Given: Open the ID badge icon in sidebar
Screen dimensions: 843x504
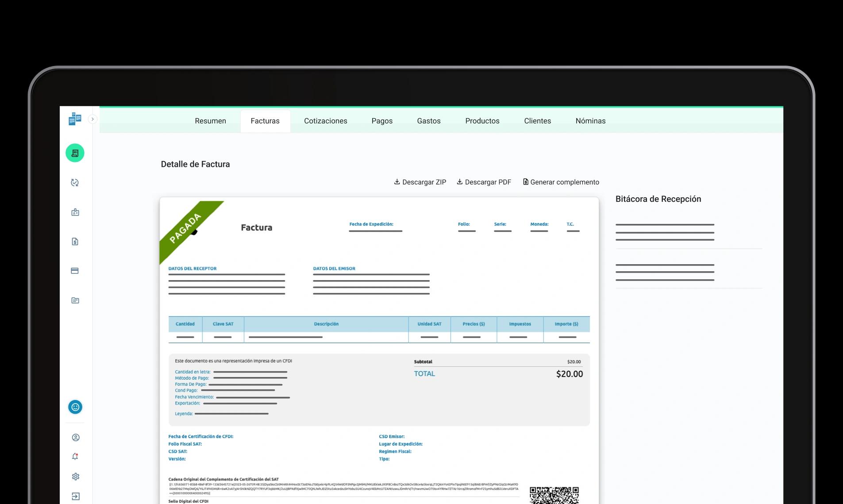Looking at the screenshot, I should (x=75, y=212).
